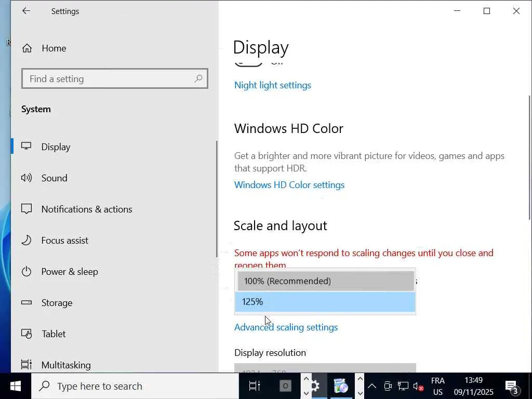
Task: Open Task View from the taskbar
Action: (x=255, y=386)
